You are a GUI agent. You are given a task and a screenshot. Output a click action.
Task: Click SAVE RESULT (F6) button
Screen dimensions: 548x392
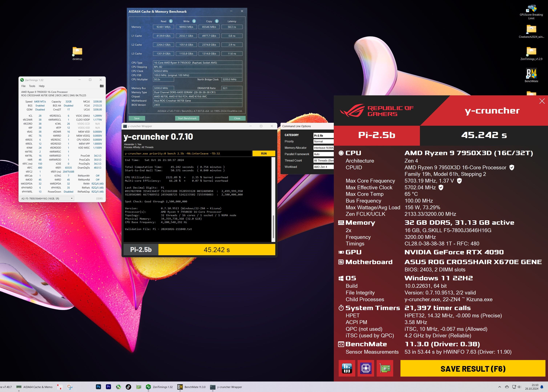pyautogui.click(x=473, y=369)
